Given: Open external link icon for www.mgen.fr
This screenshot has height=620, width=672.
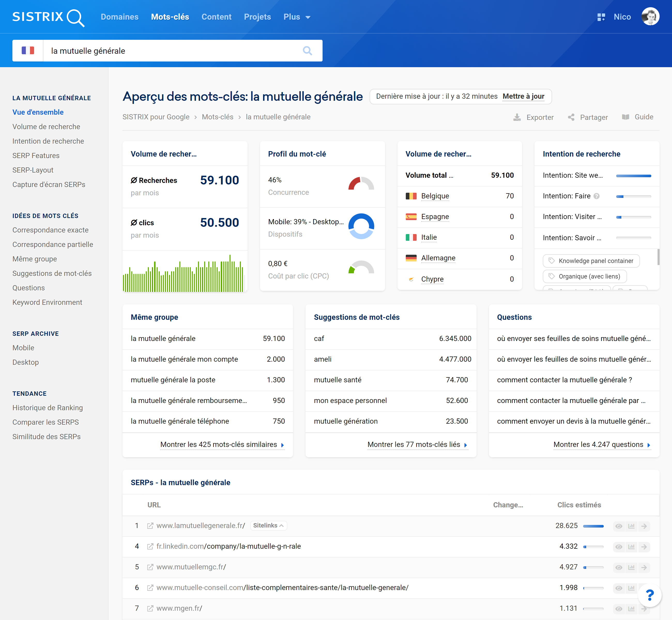Looking at the screenshot, I should pyautogui.click(x=150, y=609).
